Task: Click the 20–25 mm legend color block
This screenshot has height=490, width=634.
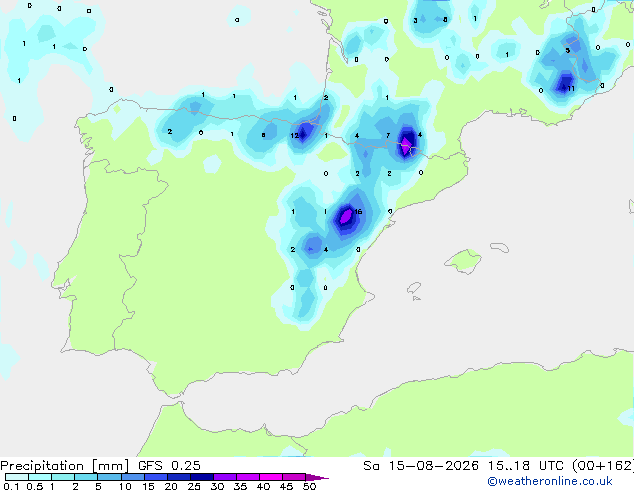Action: click(178, 477)
